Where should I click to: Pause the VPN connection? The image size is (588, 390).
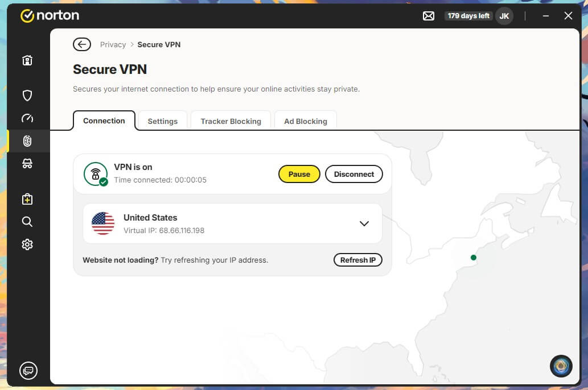click(299, 174)
